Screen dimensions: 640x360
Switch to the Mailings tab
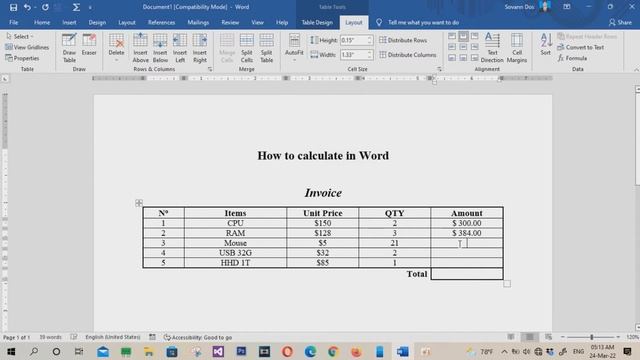coord(198,22)
